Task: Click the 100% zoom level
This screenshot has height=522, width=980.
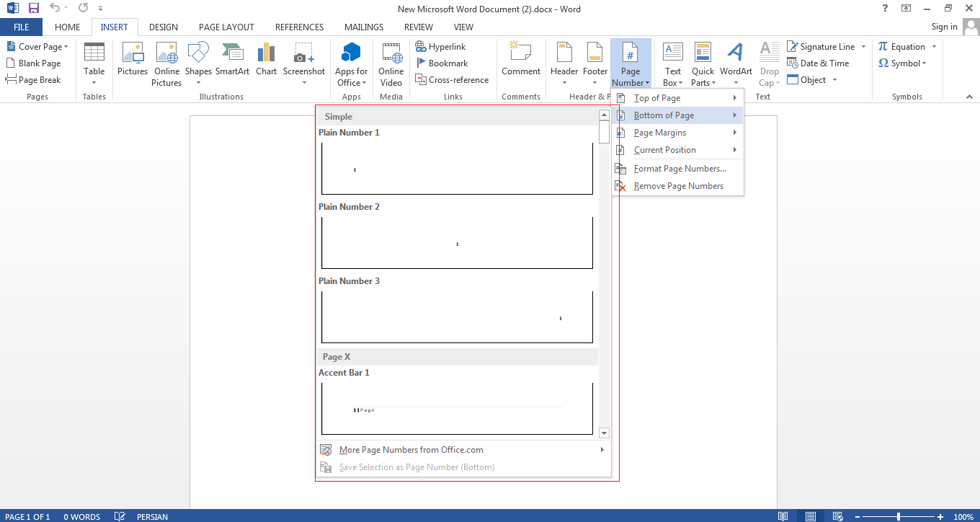Action: pyautogui.click(x=963, y=516)
